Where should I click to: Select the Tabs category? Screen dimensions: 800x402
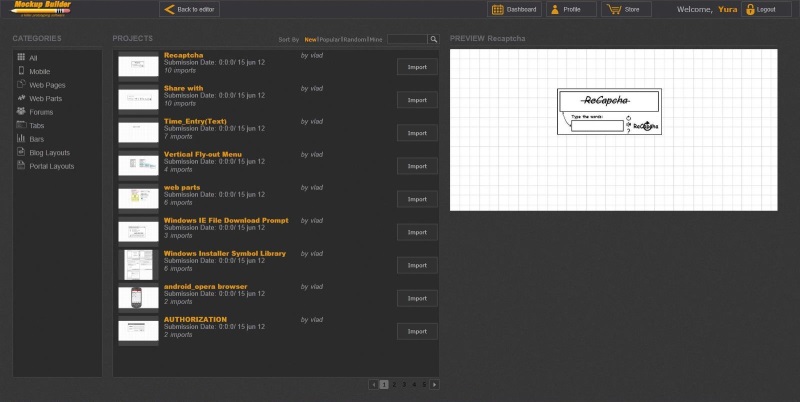[x=36, y=125]
